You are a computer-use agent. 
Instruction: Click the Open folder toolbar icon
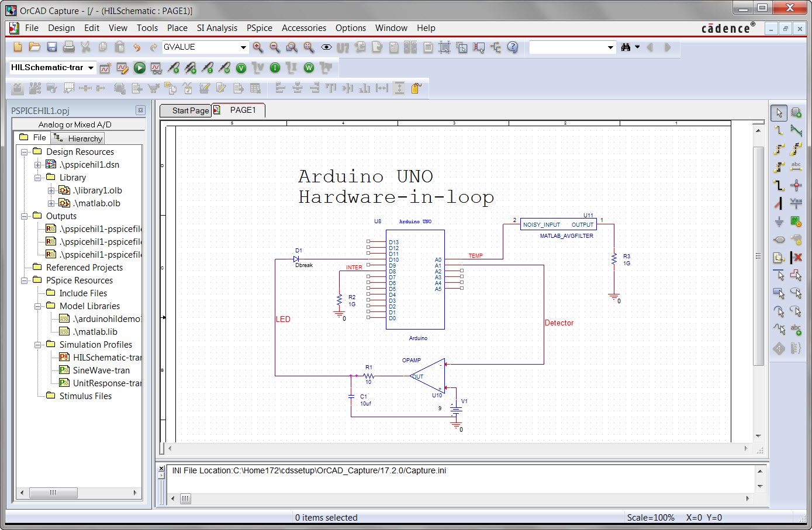click(x=34, y=47)
